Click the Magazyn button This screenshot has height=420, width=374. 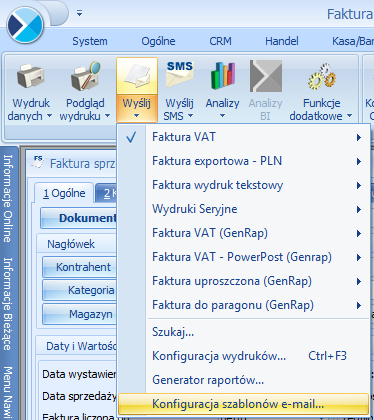(80, 314)
